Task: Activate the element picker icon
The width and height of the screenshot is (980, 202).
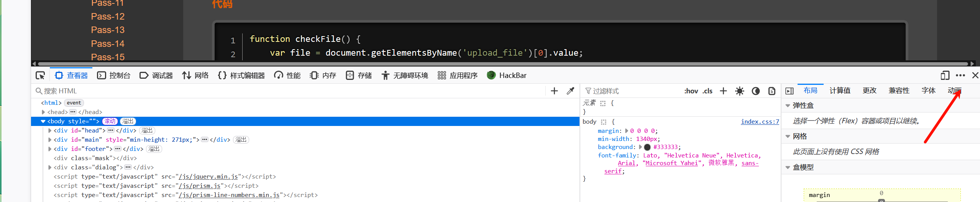Action: 40,75
